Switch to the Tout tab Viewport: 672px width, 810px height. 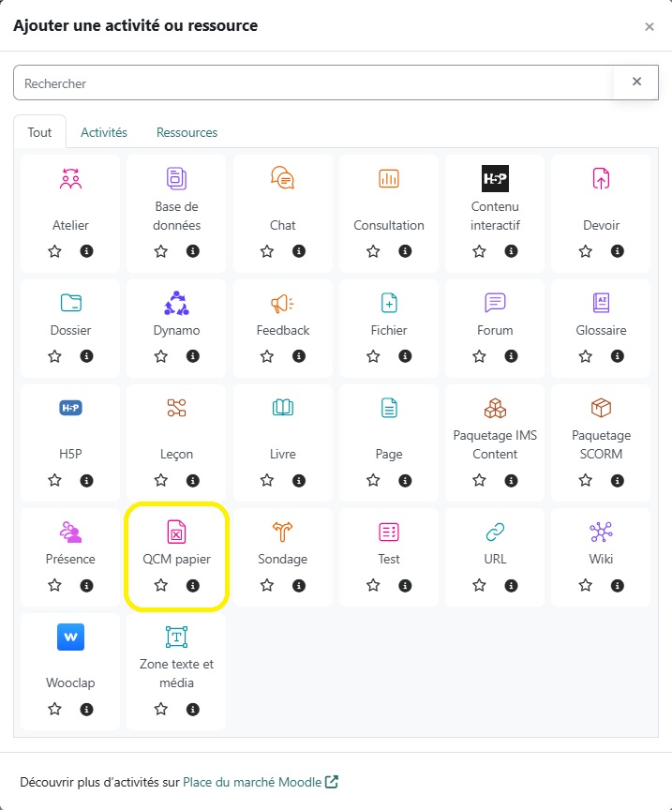39,132
